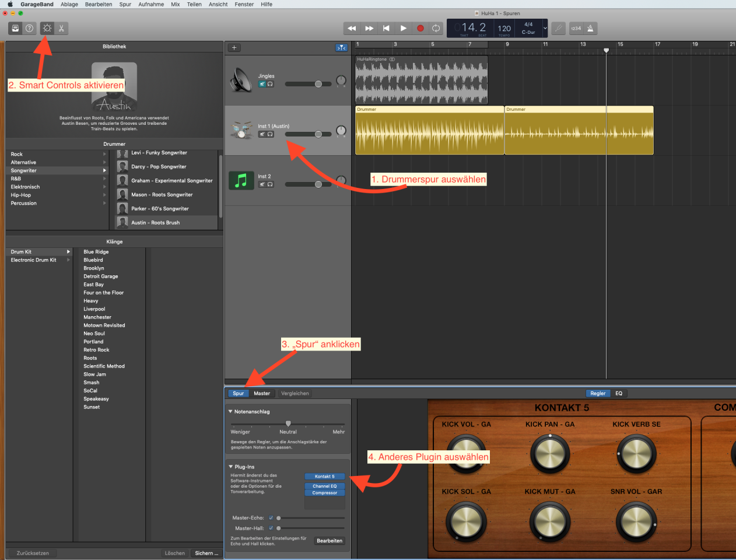The image size is (736, 560).
Task: Uncheck the Master-Echo checkbox
Action: (271, 518)
